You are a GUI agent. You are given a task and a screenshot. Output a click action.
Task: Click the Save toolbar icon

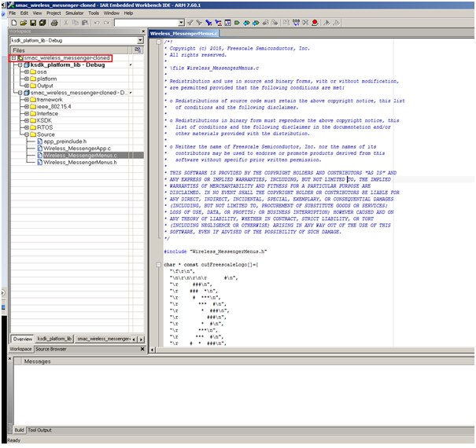point(32,22)
